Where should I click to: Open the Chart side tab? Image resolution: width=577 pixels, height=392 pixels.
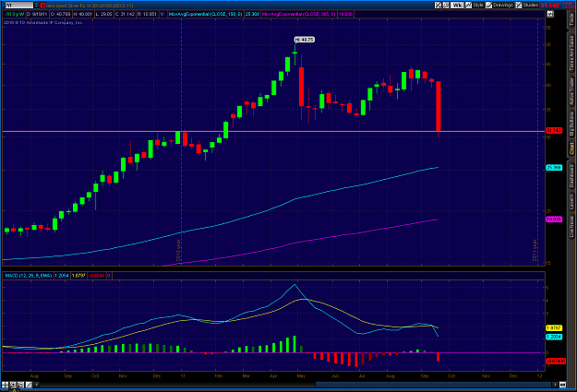point(571,148)
